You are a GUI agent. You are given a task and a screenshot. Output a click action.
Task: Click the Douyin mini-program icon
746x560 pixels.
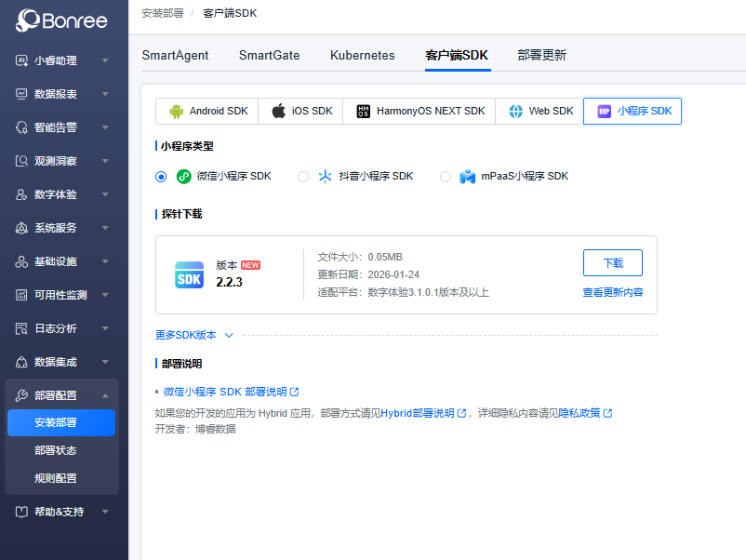point(325,177)
